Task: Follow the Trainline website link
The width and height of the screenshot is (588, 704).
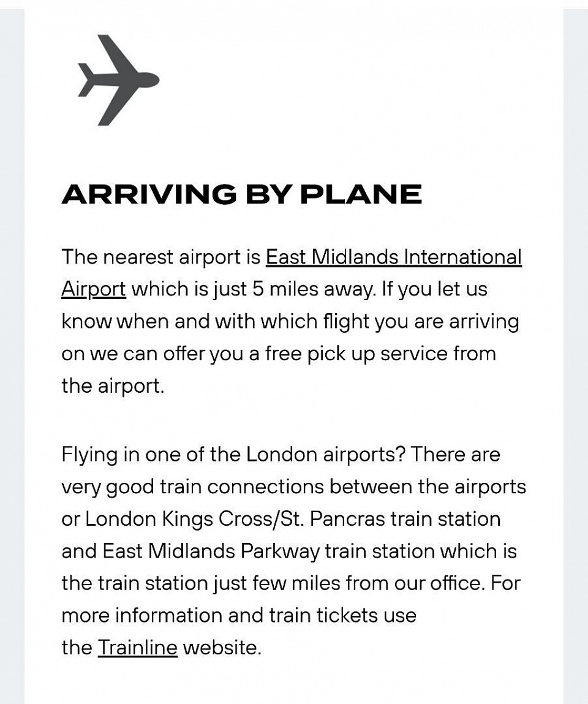Action: point(137,647)
